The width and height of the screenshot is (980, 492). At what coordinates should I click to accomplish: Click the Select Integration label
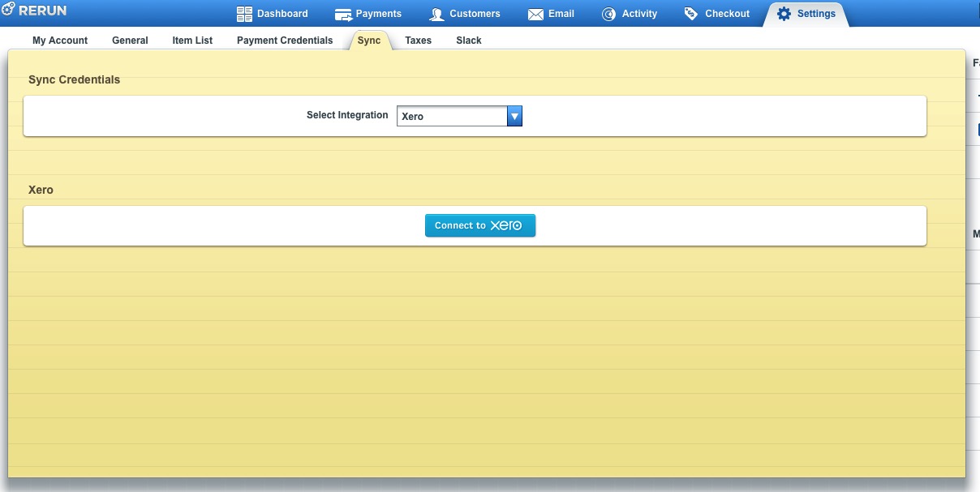(x=347, y=115)
